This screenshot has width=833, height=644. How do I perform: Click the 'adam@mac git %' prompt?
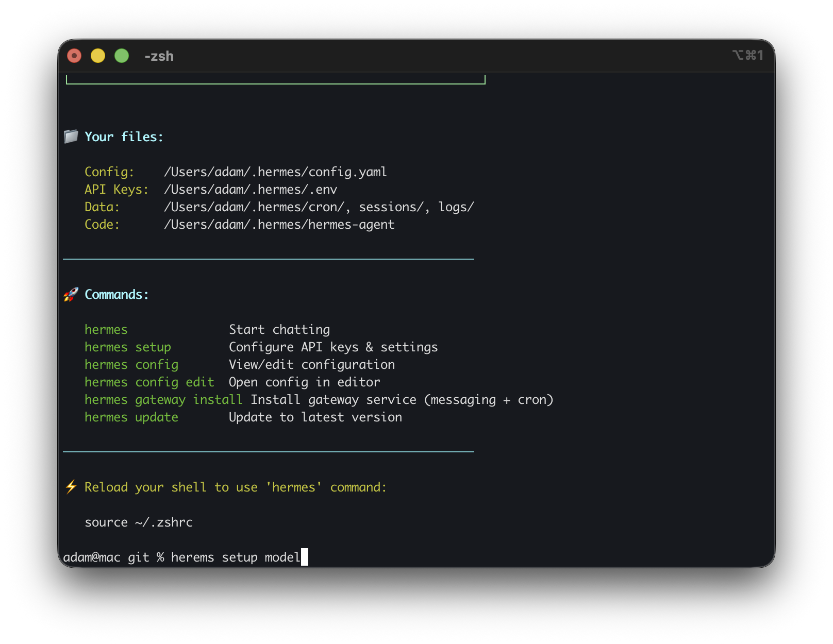113,557
